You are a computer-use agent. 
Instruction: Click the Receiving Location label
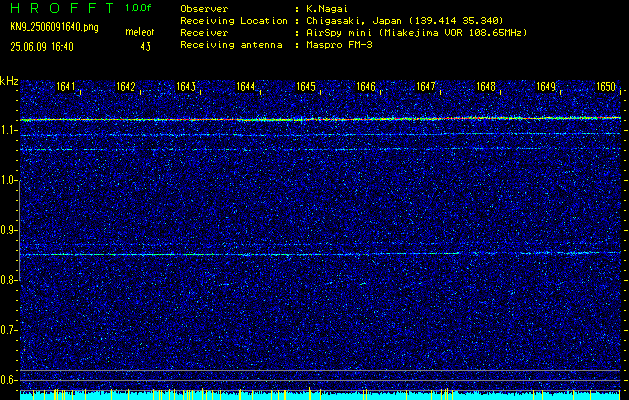coord(234,20)
